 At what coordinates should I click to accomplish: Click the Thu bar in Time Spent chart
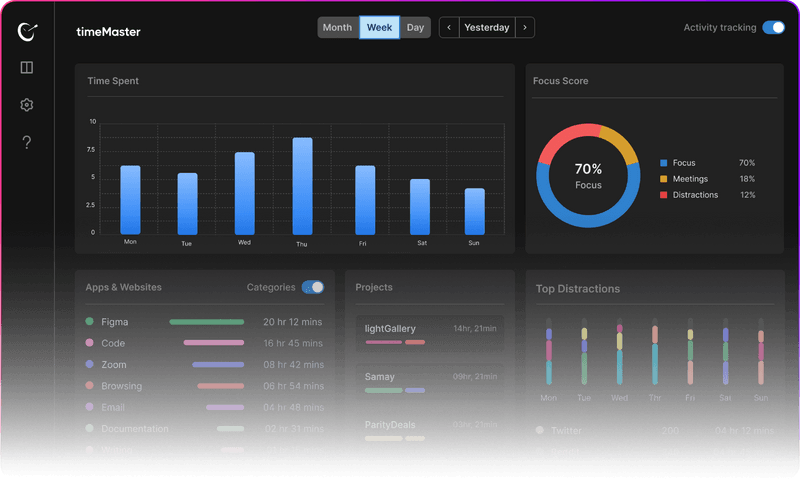click(303, 186)
